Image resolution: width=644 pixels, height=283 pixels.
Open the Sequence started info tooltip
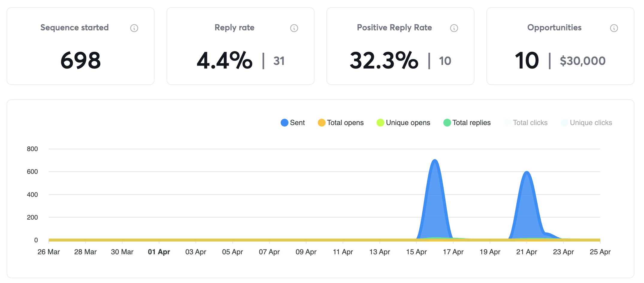[134, 28]
